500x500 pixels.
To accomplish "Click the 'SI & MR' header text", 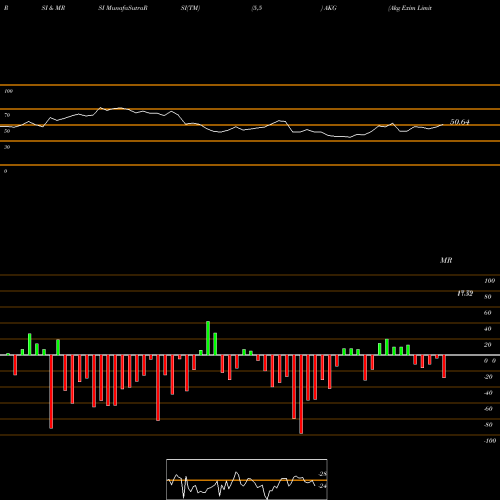I will click(53, 8).
